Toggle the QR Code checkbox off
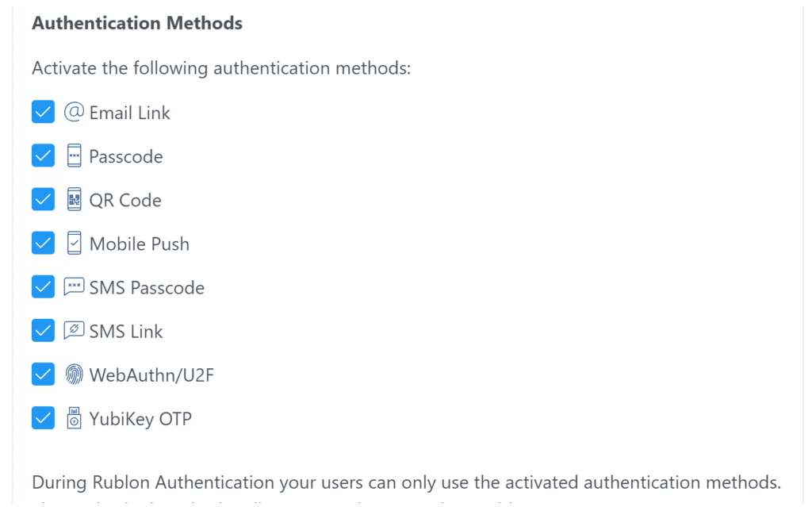 (43, 200)
